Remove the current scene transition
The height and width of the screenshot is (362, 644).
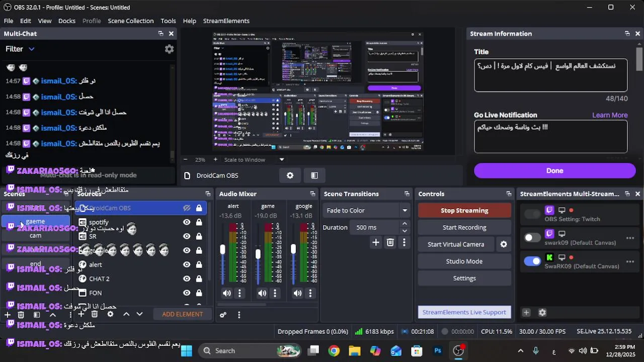[x=390, y=243]
